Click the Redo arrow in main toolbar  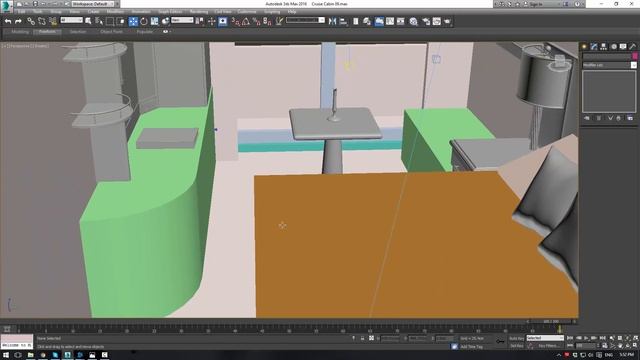click(18, 21)
